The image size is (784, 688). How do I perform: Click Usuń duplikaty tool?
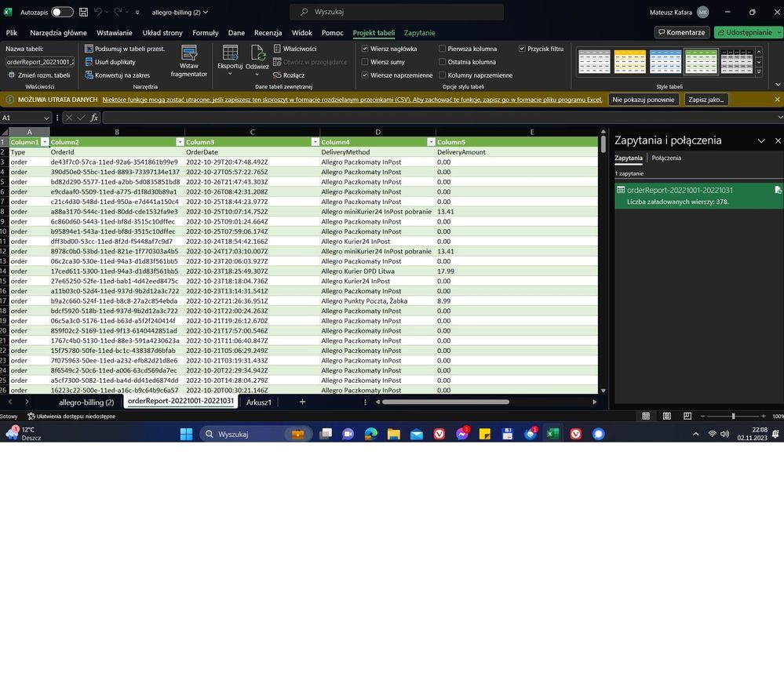110,62
